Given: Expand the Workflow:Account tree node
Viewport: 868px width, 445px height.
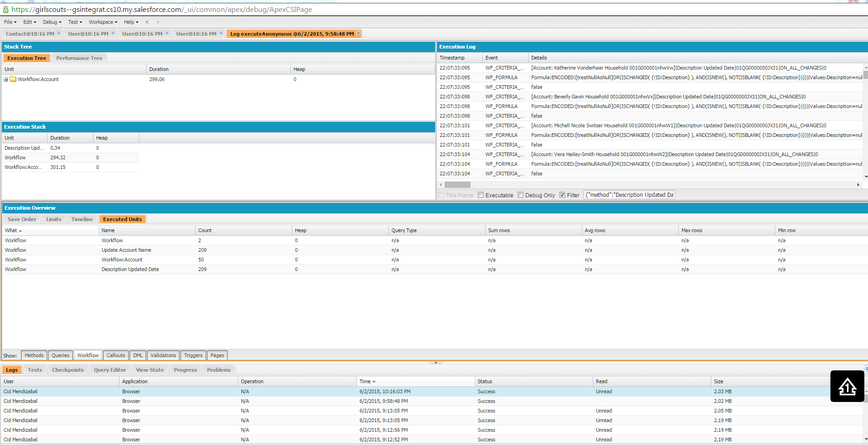Looking at the screenshot, I should (x=6, y=79).
